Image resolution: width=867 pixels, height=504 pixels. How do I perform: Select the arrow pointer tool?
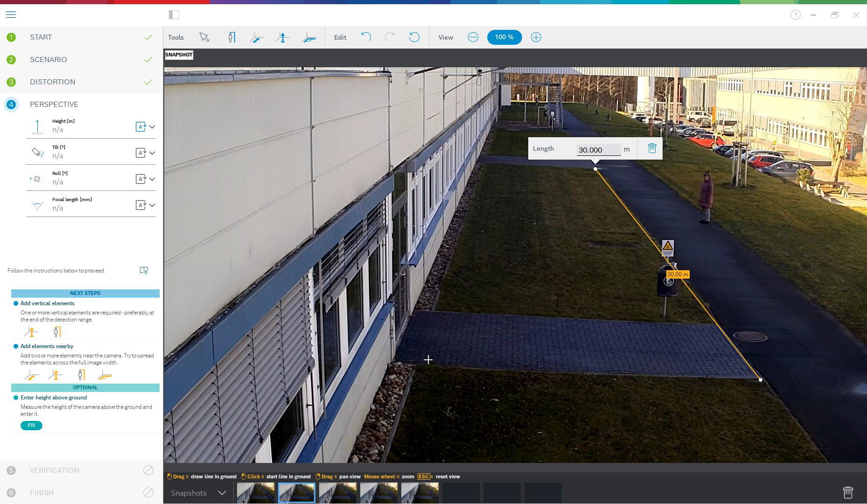[x=204, y=37]
